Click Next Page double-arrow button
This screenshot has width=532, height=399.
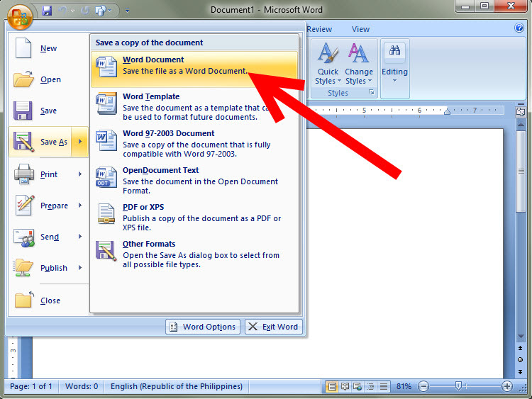[521, 371]
